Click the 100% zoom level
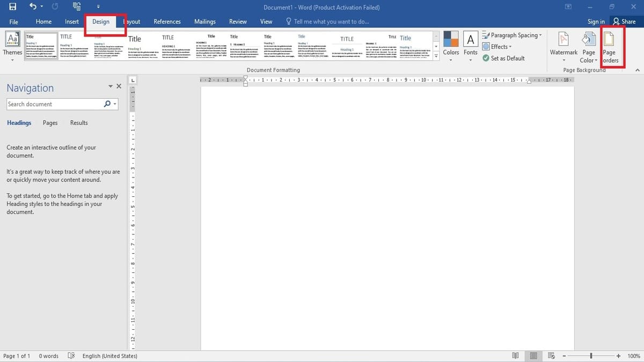Image resolution: width=644 pixels, height=362 pixels. click(634, 356)
